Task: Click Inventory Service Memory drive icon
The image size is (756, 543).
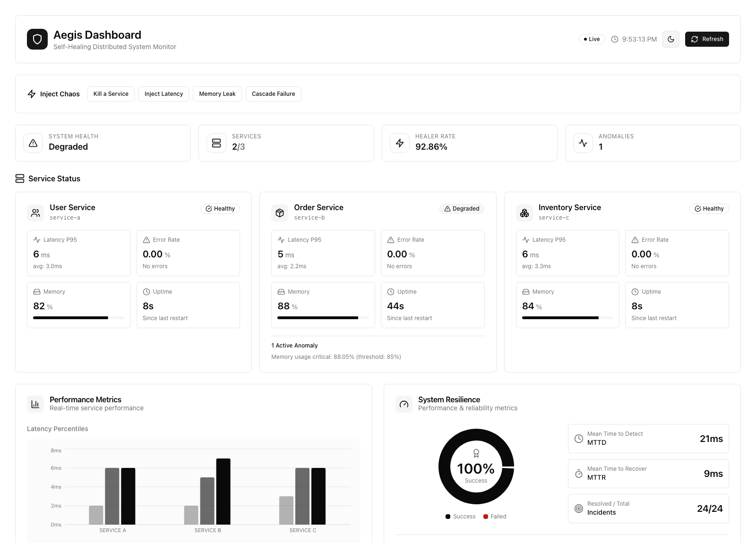Action: click(x=526, y=292)
